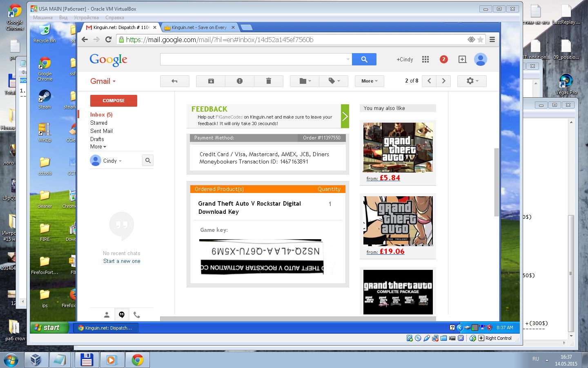Click Kinguin.net Dispatch taskbar button in VM

[x=105, y=328]
